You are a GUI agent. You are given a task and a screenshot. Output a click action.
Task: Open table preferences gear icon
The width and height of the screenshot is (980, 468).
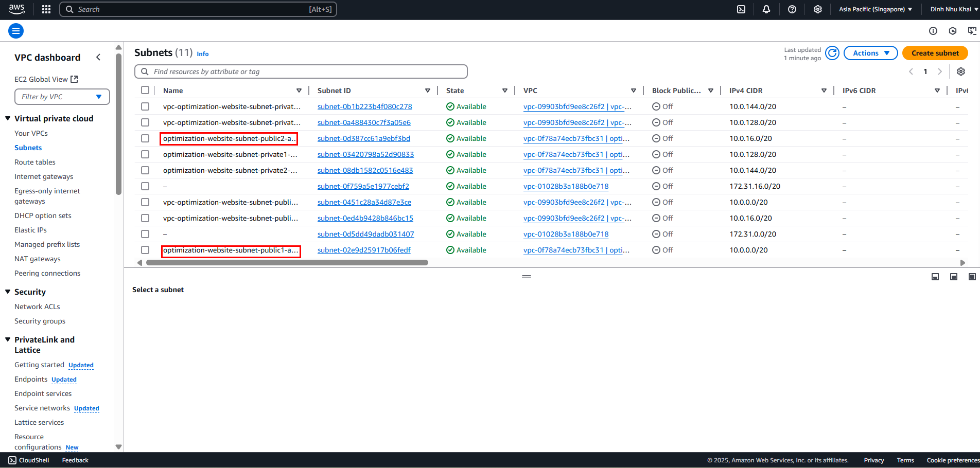[961, 71]
